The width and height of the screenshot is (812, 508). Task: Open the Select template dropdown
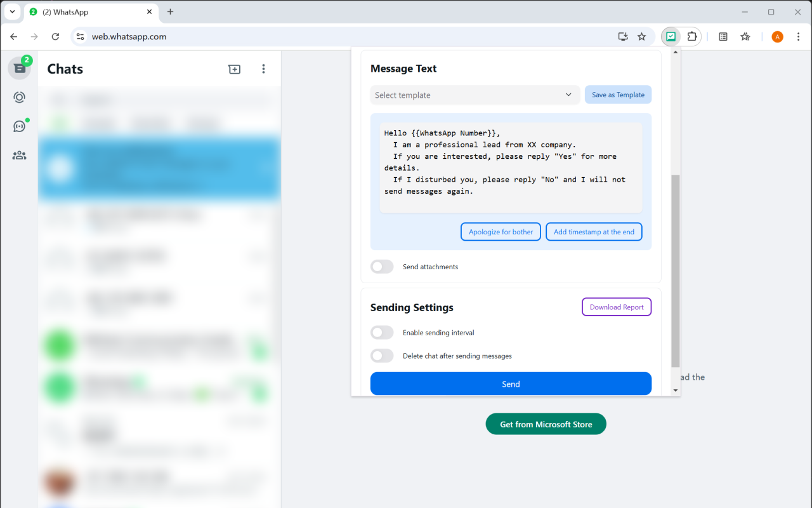point(475,95)
